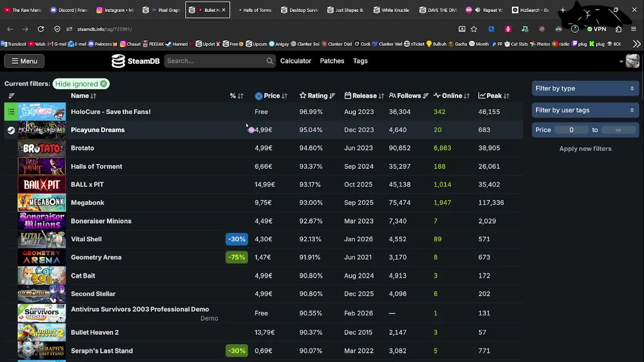Open the Vital Shell thumbnail
Image resolution: width=644 pixels, height=362 pixels.
tap(42, 239)
